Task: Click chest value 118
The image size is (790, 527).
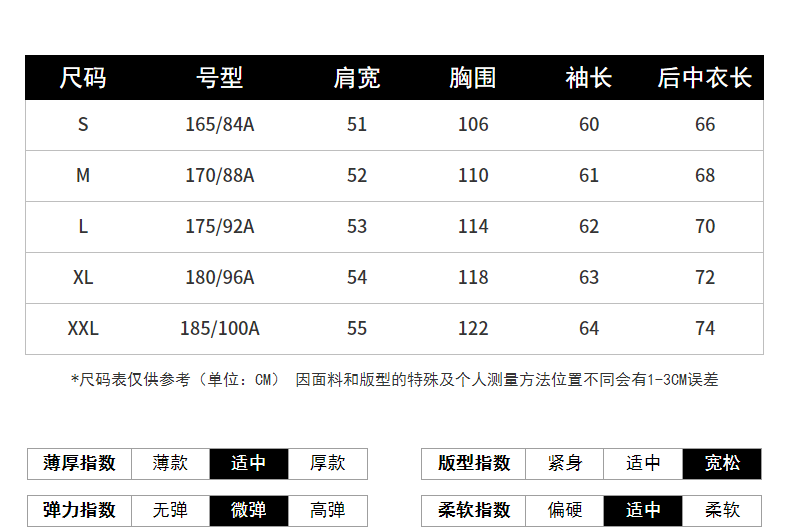Action: (x=473, y=277)
